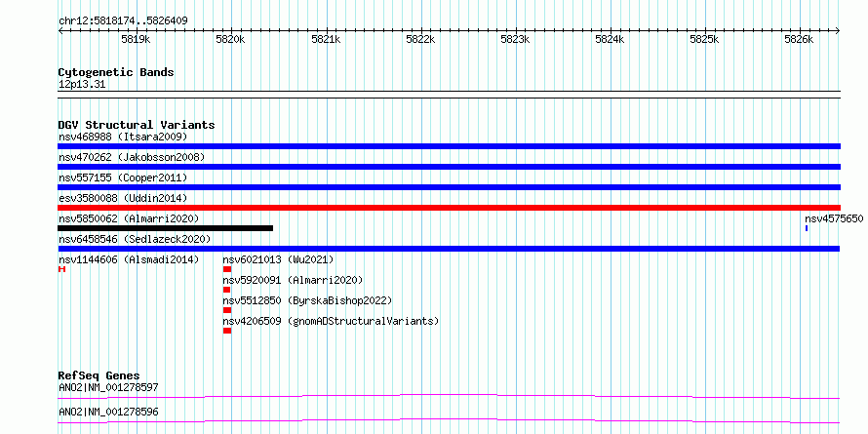Viewport: 868px width, 434px height.
Task: Click the red nsv5512850 ByrskaBishop2022 variant block
Action: pyautogui.click(x=227, y=310)
